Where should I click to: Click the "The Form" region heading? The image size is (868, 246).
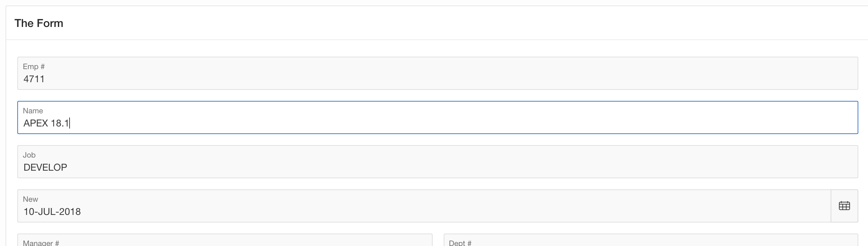click(39, 23)
